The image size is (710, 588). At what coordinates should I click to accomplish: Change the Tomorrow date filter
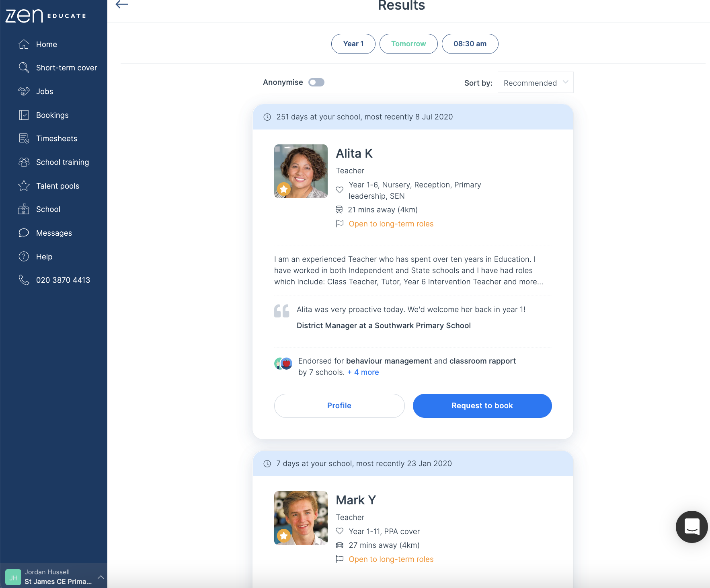click(x=408, y=44)
